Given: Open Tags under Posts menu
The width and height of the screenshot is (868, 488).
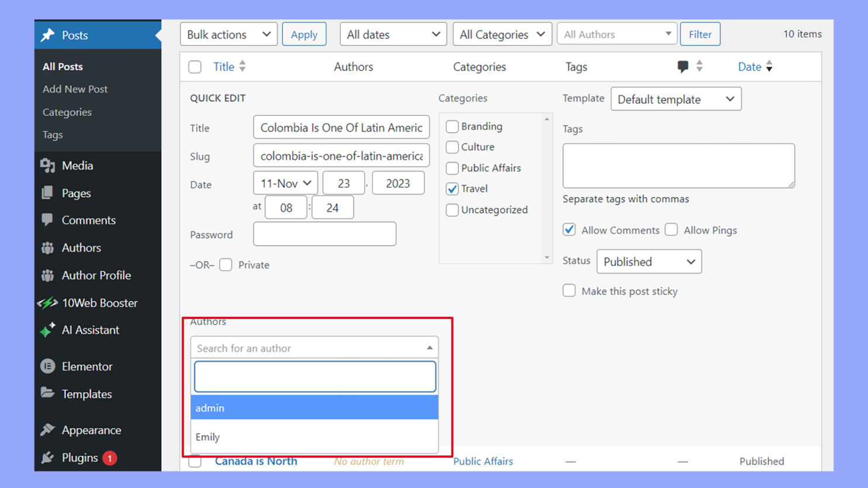Looking at the screenshot, I should click(52, 134).
